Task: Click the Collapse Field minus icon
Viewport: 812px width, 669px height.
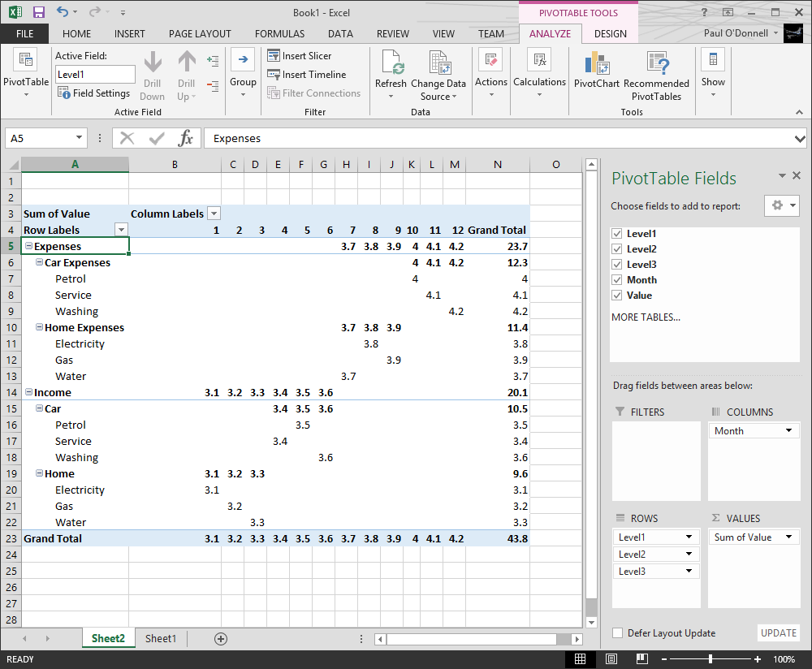Action: [213, 86]
